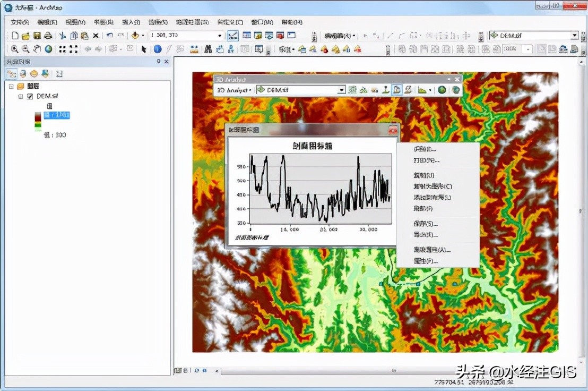The width and height of the screenshot is (588, 391).
Task: Launch ArcGlobe from 3D Analyst toolbar
Action: coord(456,90)
